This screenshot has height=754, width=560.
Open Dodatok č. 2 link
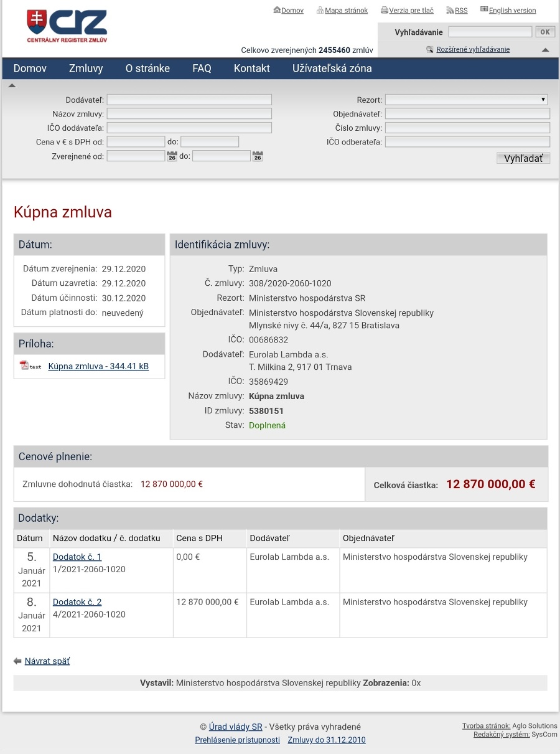coord(77,602)
